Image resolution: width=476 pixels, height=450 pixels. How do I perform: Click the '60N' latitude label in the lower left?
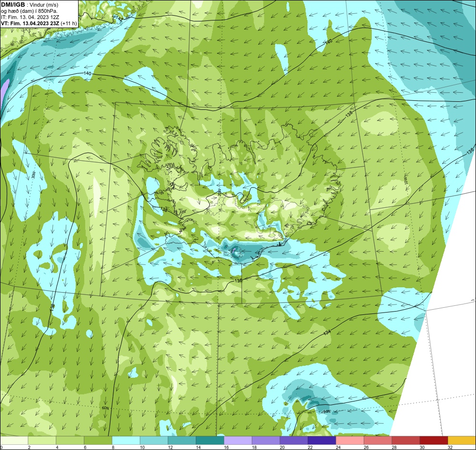pos(105,408)
